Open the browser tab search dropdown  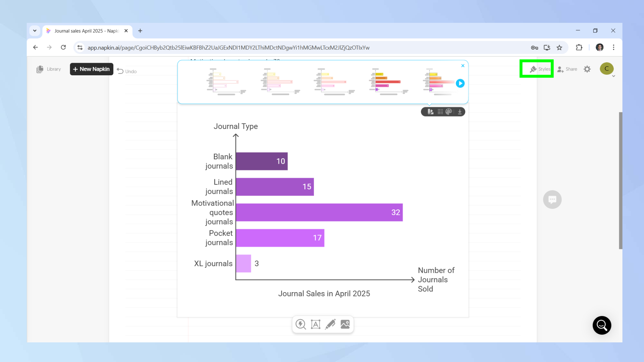point(35,31)
